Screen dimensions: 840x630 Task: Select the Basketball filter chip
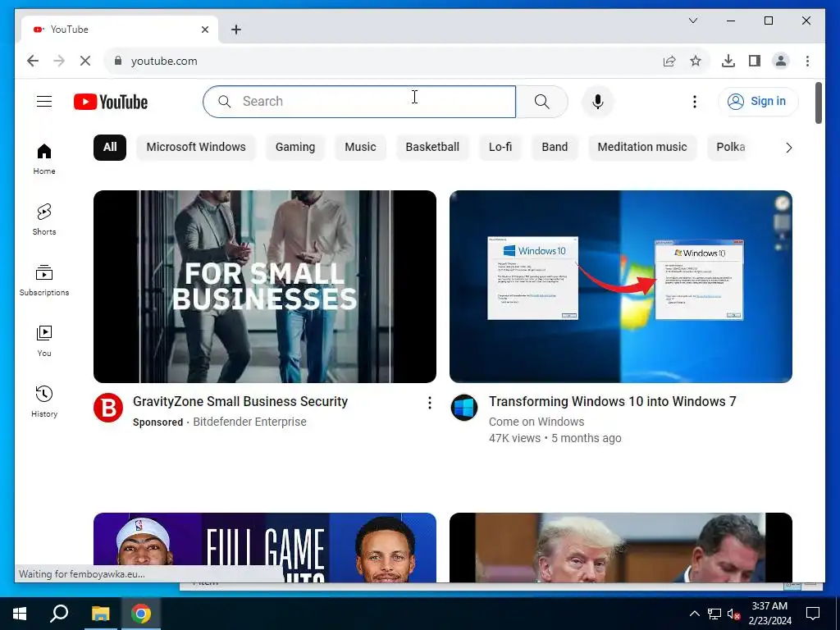432,148
